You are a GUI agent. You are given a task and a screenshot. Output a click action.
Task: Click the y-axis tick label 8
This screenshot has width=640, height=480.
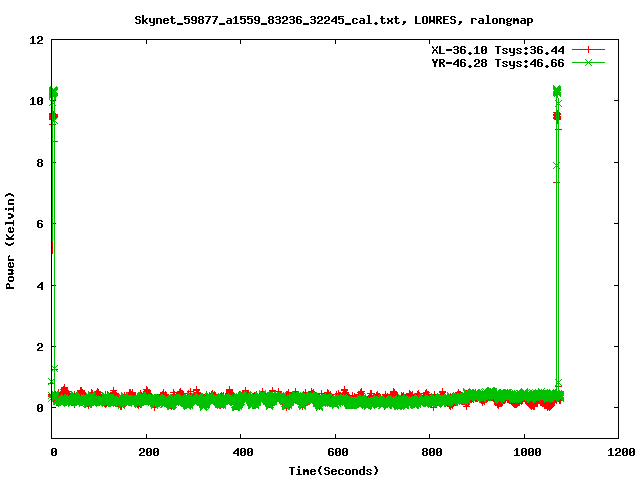(40, 163)
